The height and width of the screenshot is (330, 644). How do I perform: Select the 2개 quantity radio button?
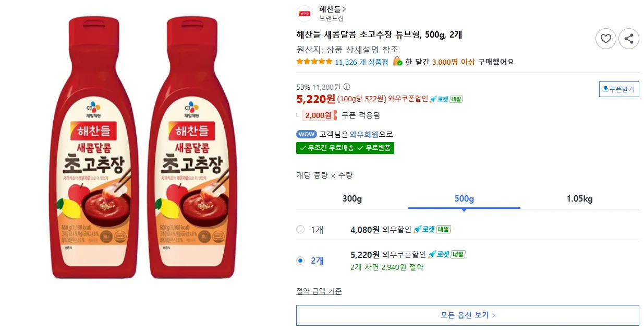coord(300,261)
